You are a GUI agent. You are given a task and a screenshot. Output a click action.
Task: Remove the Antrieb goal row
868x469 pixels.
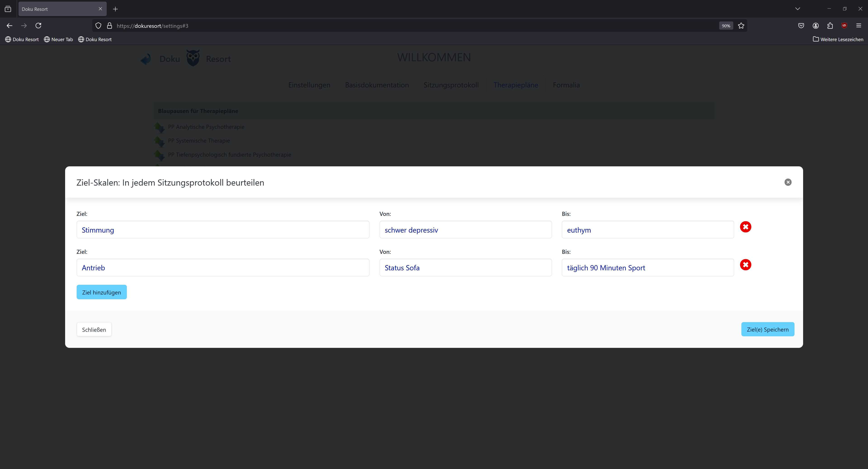(745, 265)
